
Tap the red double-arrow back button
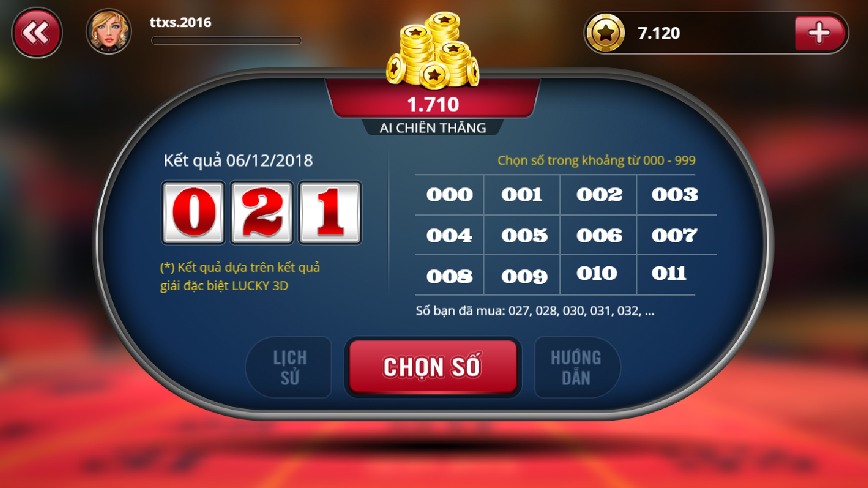(x=37, y=33)
